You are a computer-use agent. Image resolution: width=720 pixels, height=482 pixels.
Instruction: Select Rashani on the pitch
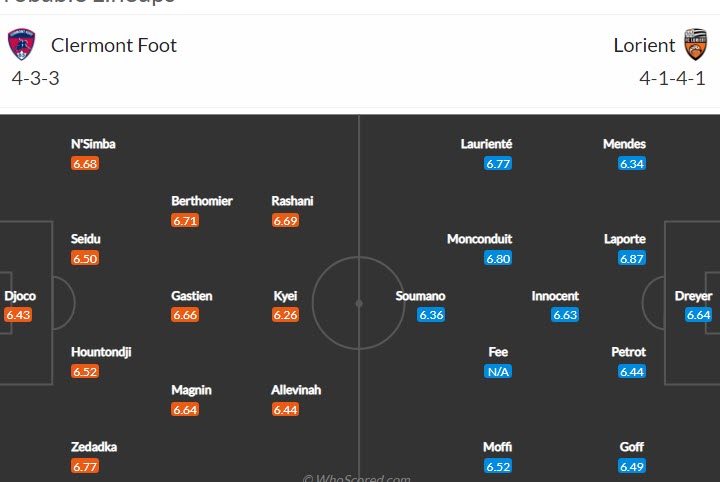(x=292, y=201)
